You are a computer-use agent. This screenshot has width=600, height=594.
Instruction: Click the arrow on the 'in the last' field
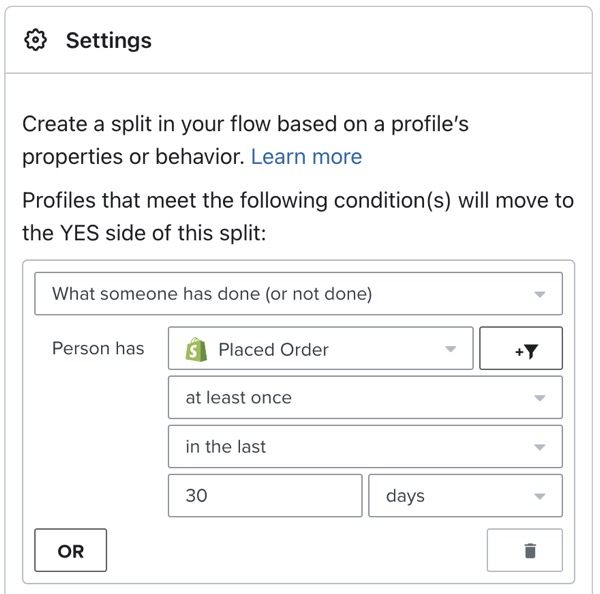tap(540, 447)
